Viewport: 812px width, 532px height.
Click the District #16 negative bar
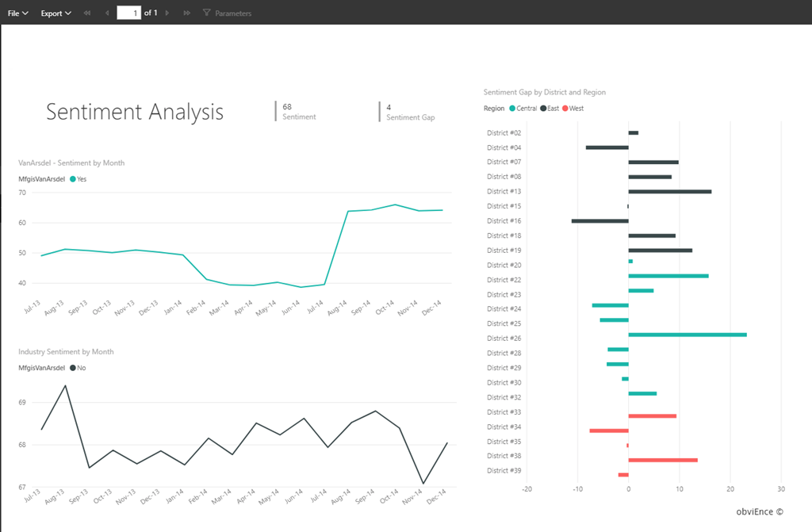pos(599,220)
